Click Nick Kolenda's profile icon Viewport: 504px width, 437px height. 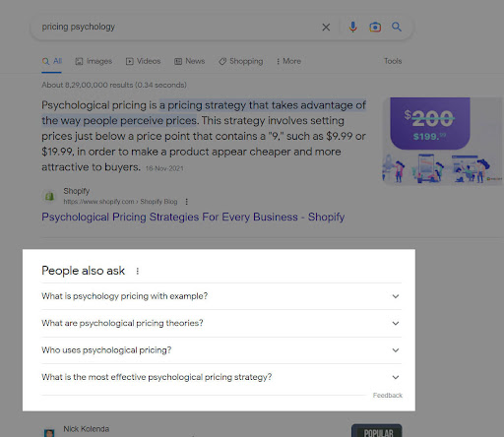point(49,433)
